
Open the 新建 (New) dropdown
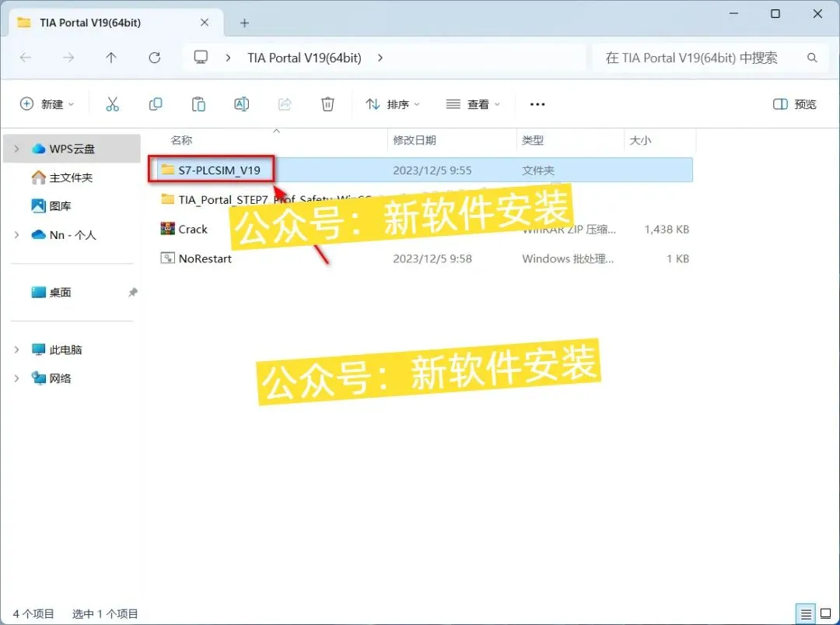coord(47,104)
